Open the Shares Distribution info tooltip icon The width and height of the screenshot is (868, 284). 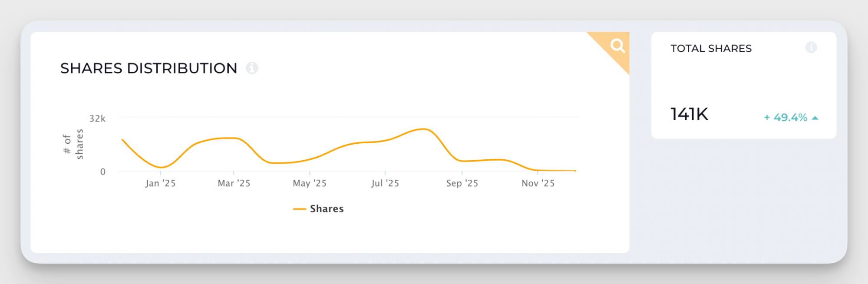[x=252, y=68]
